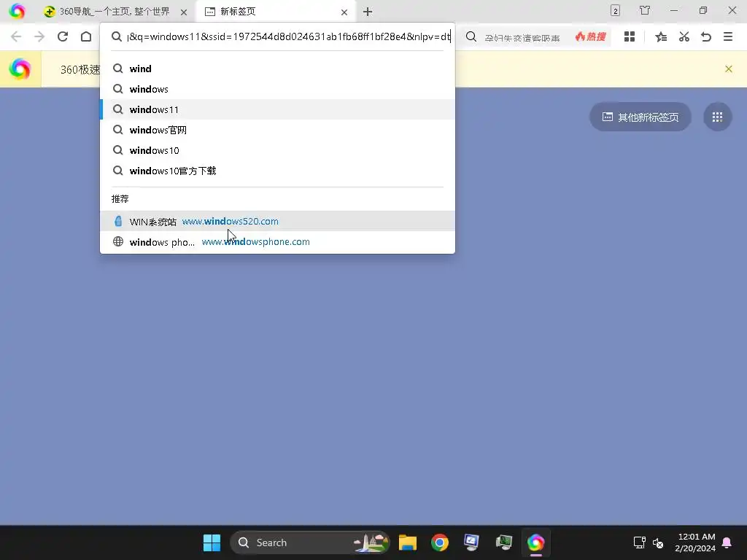
Task: Click the taskbar monitor app left of 360 browser
Action: (x=503, y=542)
